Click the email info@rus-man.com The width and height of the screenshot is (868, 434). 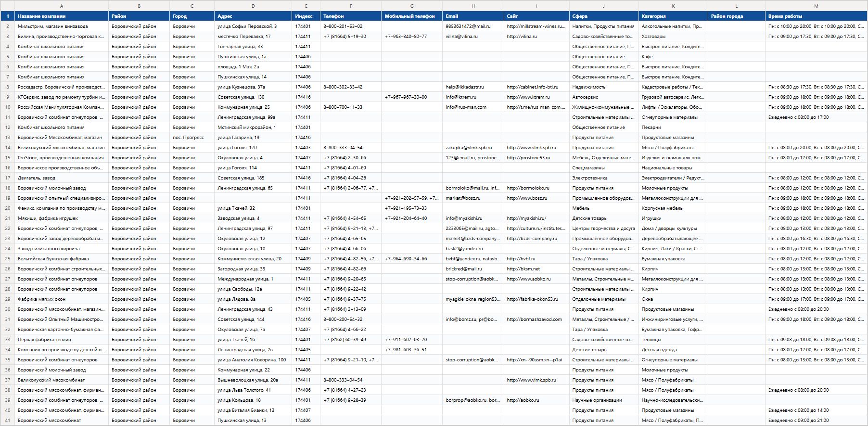(x=473, y=107)
